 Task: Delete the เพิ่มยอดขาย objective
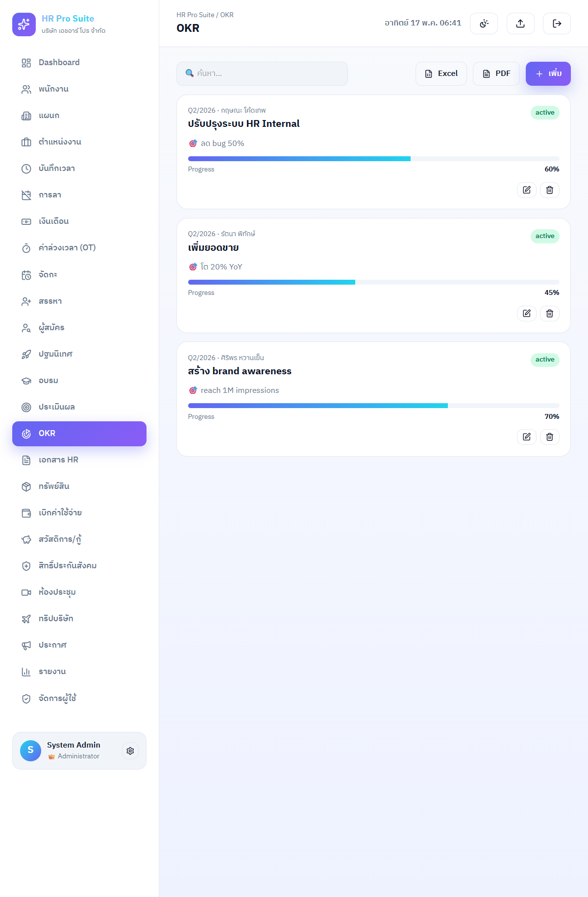pos(550,314)
